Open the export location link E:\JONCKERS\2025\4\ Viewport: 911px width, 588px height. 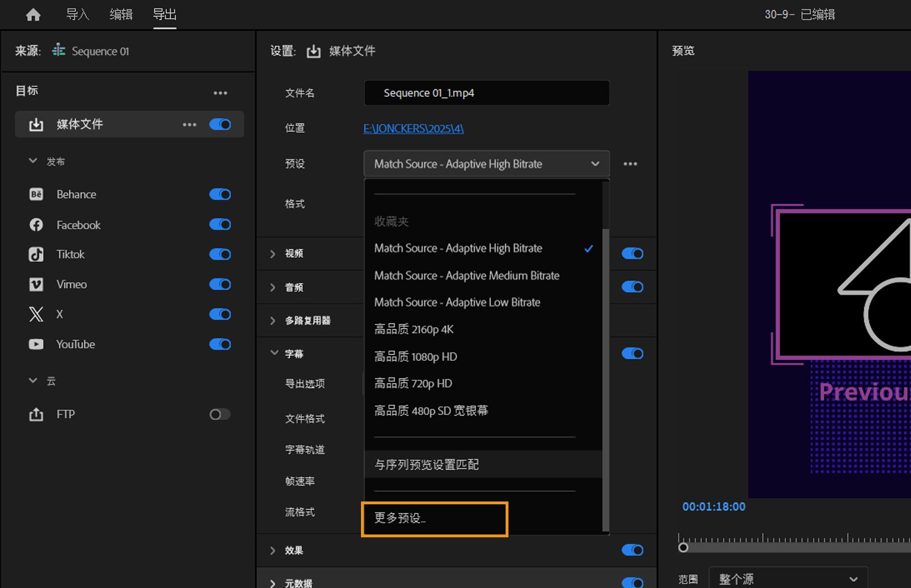pos(413,128)
